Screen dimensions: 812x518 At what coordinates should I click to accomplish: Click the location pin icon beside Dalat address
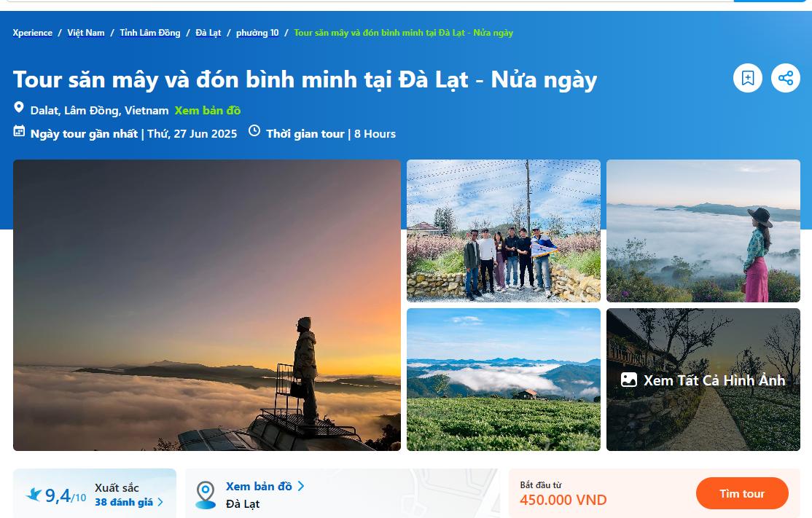point(19,108)
